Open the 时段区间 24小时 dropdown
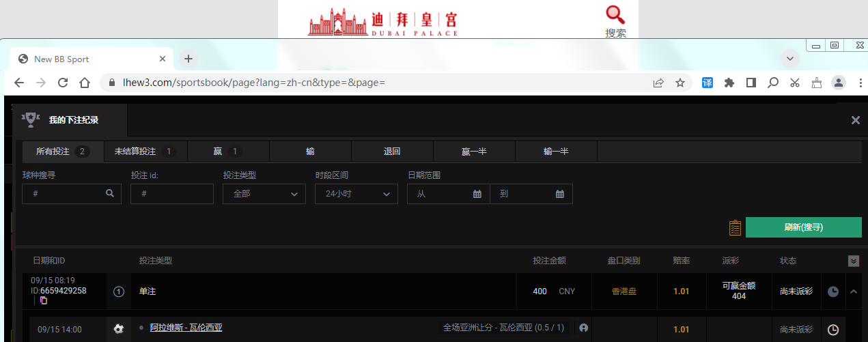 tap(356, 194)
